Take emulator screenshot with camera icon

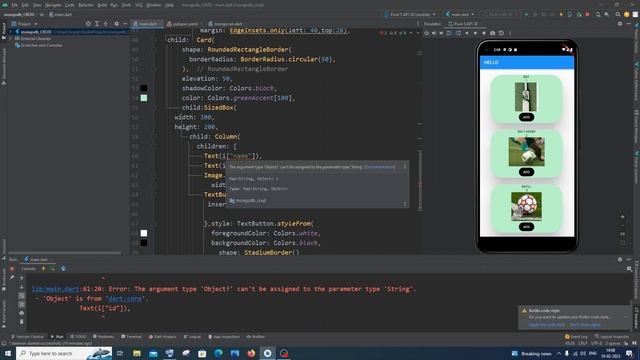[493, 33]
